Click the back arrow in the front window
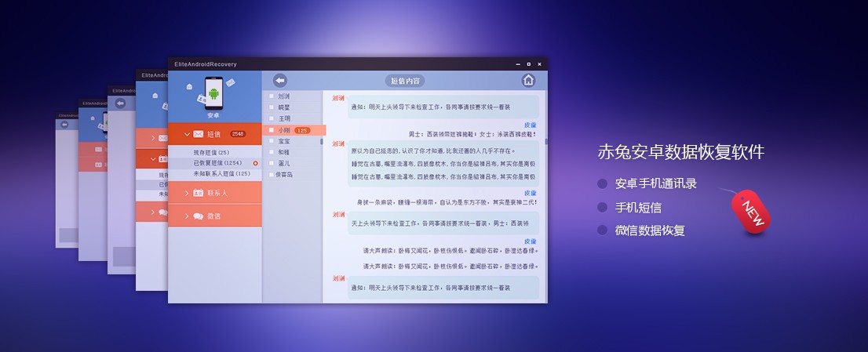 280,81
